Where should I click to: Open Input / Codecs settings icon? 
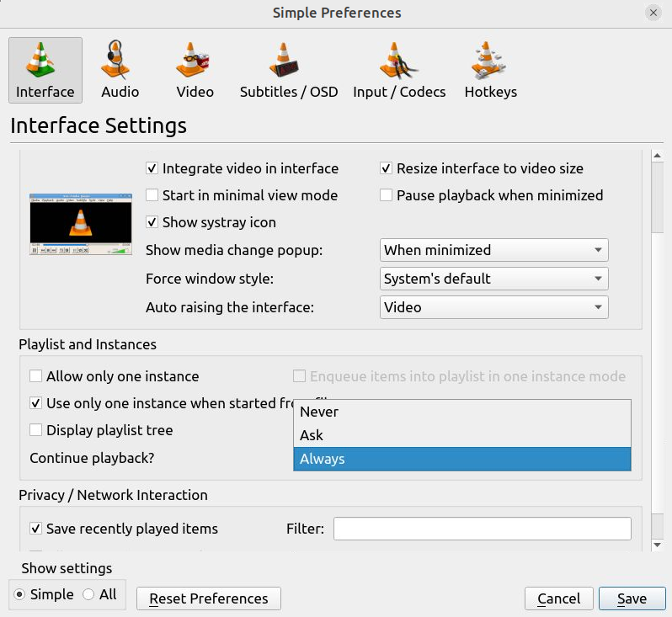tap(398, 61)
